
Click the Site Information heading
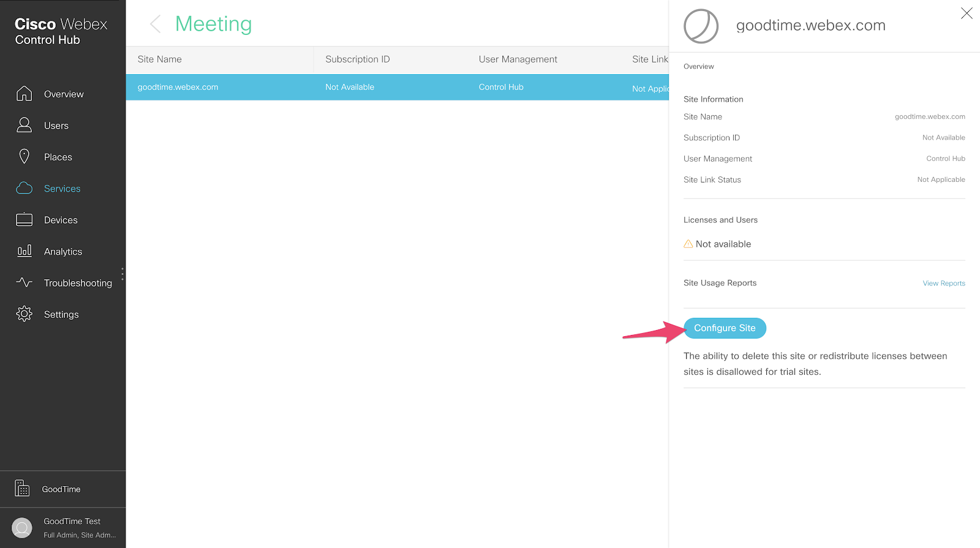click(x=714, y=99)
